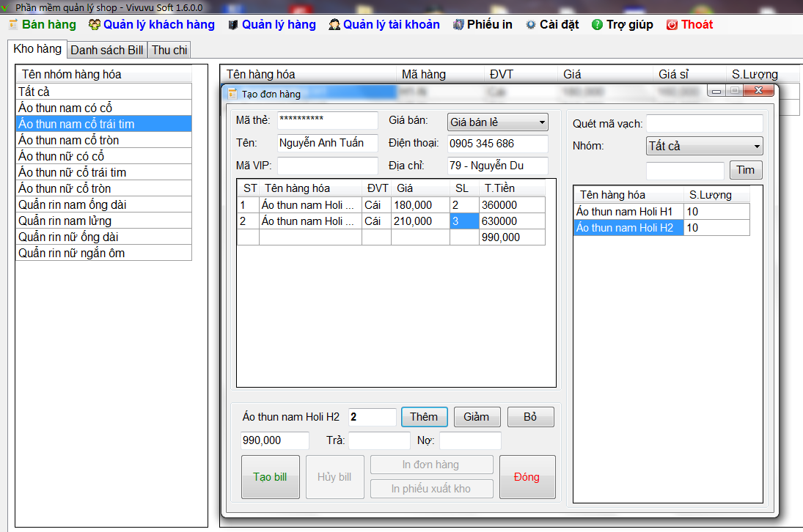803x532 pixels.
Task: Click the Quét mã vạch input field
Action: click(704, 123)
